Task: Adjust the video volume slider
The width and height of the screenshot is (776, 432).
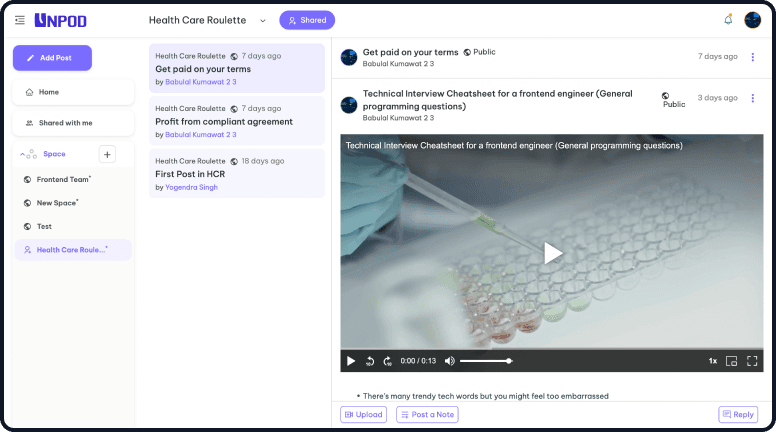Action: click(486, 361)
